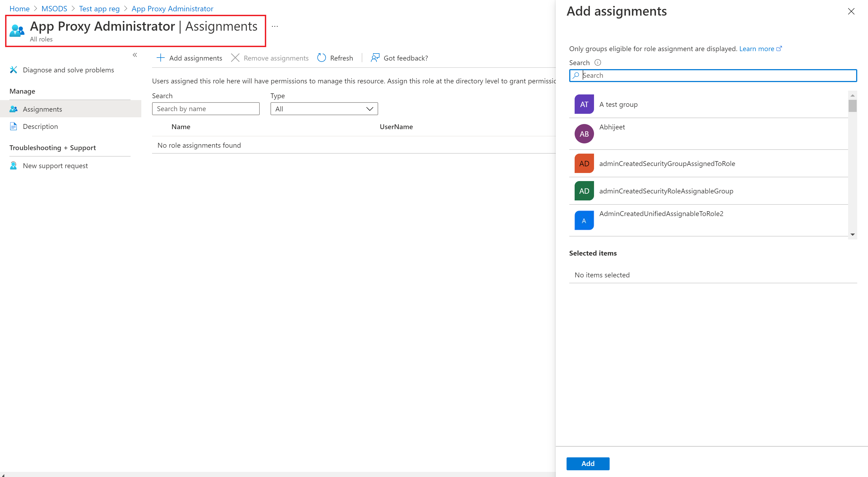Screen dimensions: 868x477
Task: Click in the Search by name field
Action: pos(205,108)
